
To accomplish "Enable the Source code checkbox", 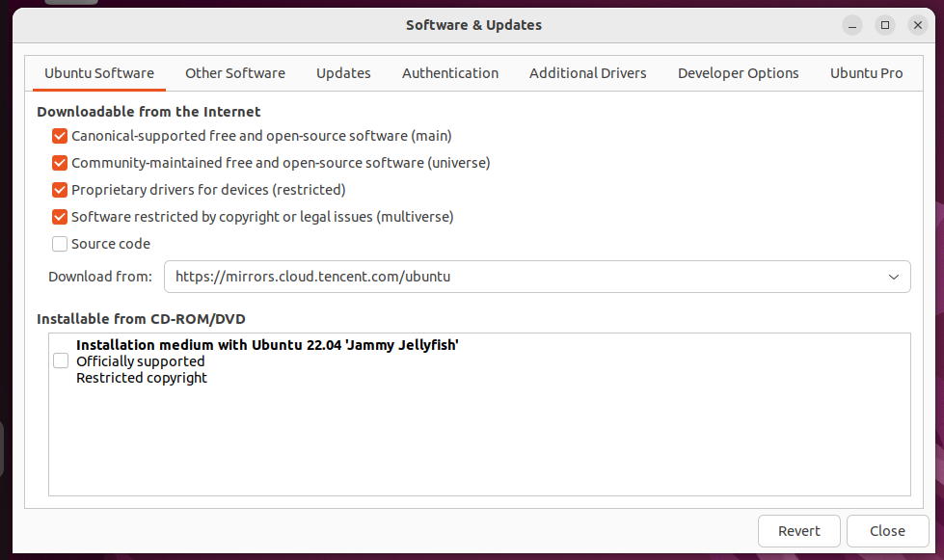I will tap(60, 244).
